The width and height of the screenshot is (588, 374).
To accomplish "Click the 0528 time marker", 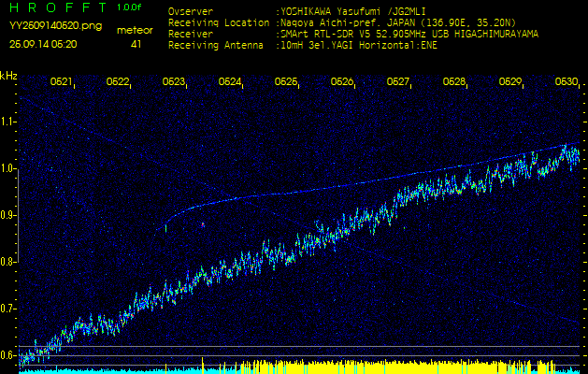I will [x=454, y=82].
